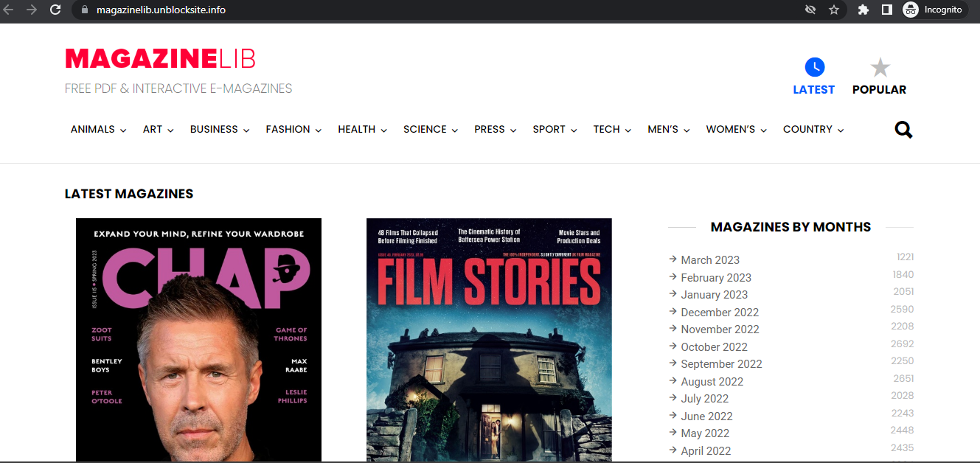The image size is (980, 474).
Task: Click the clock icon above LATEST
Action: tap(814, 66)
